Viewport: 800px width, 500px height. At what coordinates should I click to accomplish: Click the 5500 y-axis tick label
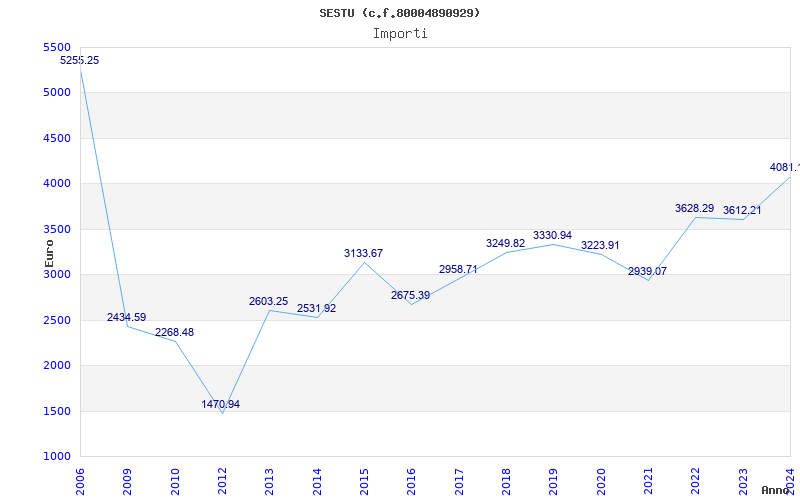57,47
